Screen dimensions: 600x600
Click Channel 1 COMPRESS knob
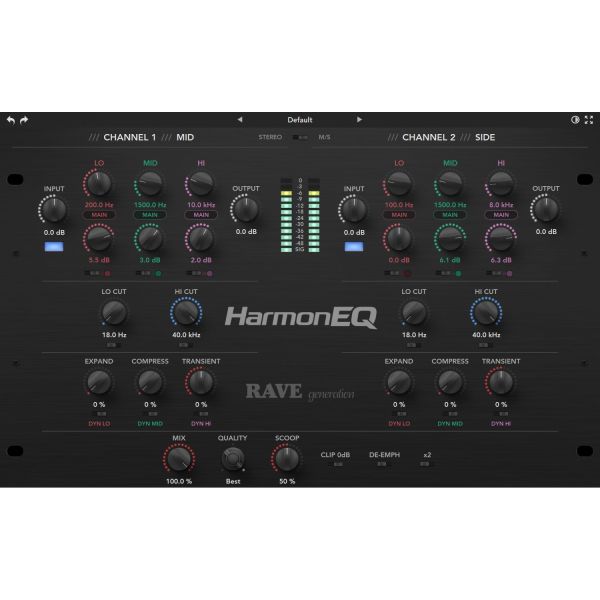pos(150,382)
